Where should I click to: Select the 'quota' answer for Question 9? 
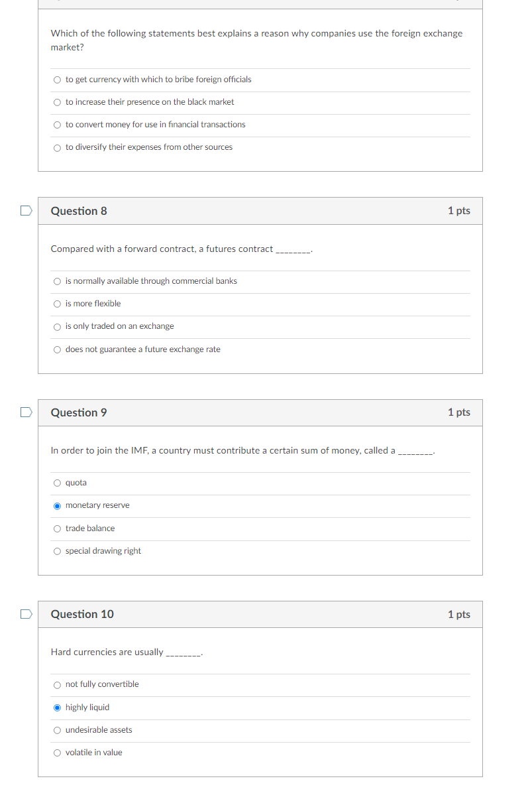(x=58, y=483)
